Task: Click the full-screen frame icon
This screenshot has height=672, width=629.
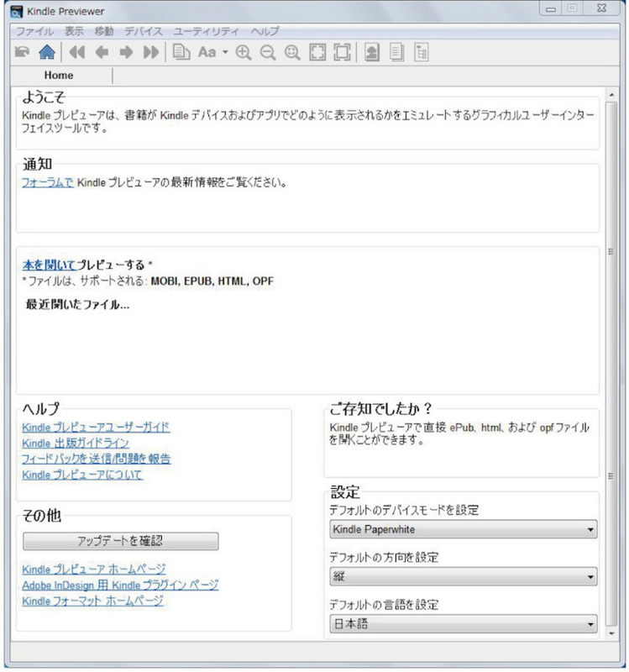Action: click(342, 52)
